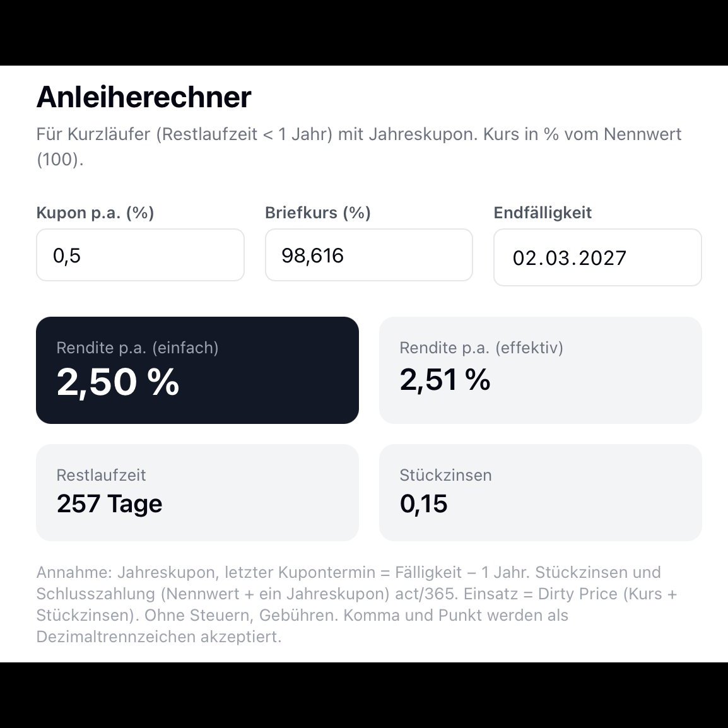Select the Briefkurs input showing 98,616

click(368, 255)
